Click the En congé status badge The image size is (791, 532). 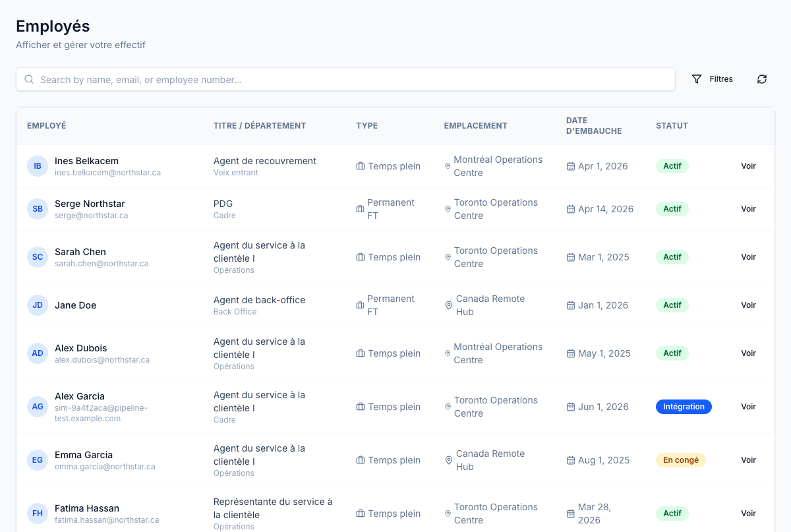tap(681, 460)
